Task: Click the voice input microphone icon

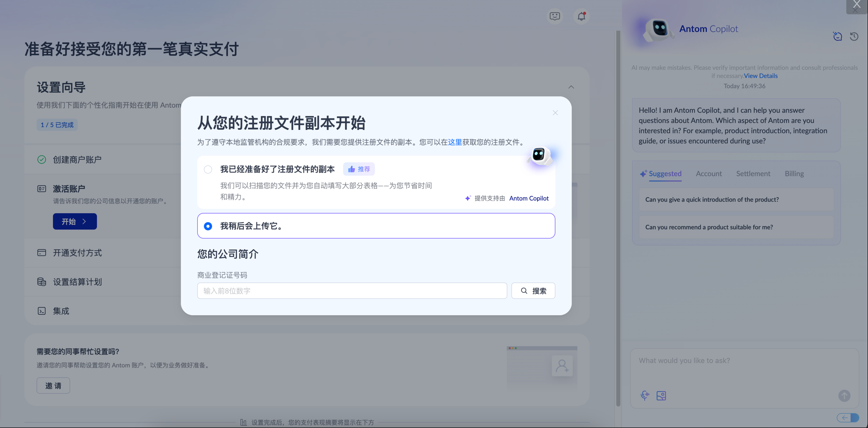Action: pos(645,395)
